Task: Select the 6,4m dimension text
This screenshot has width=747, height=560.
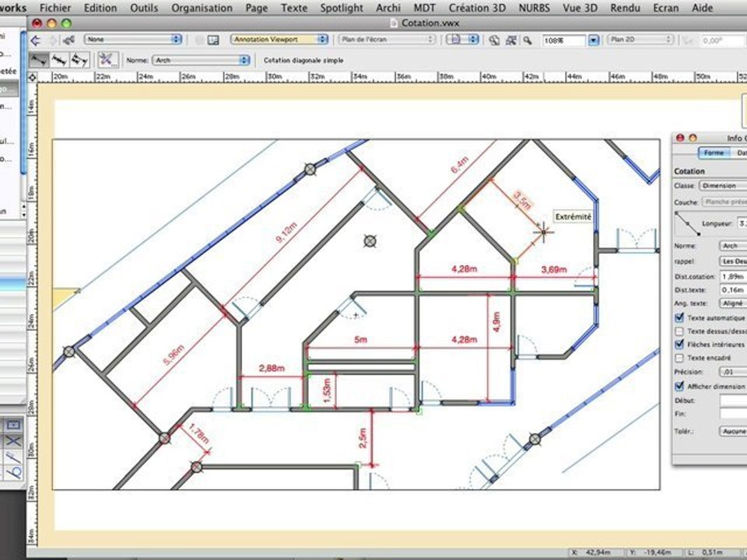Action: click(460, 165)
